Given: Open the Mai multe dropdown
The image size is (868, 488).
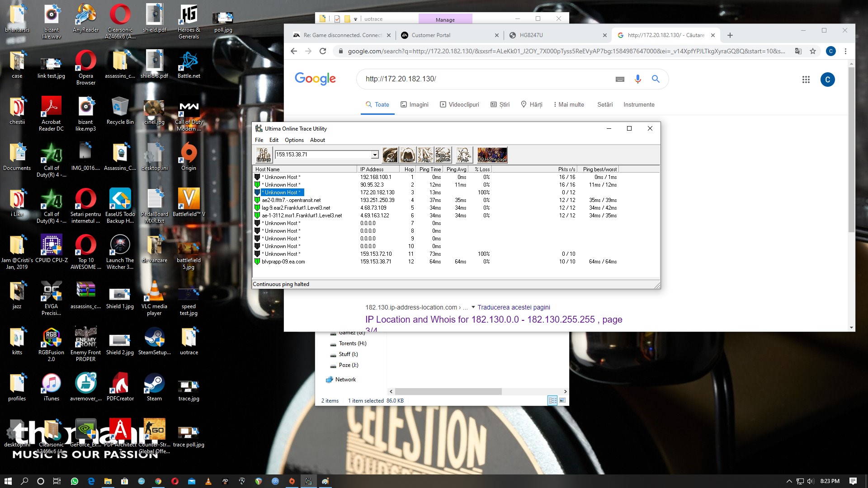Looking at the screenshot, I should click(x=568, y=104).
